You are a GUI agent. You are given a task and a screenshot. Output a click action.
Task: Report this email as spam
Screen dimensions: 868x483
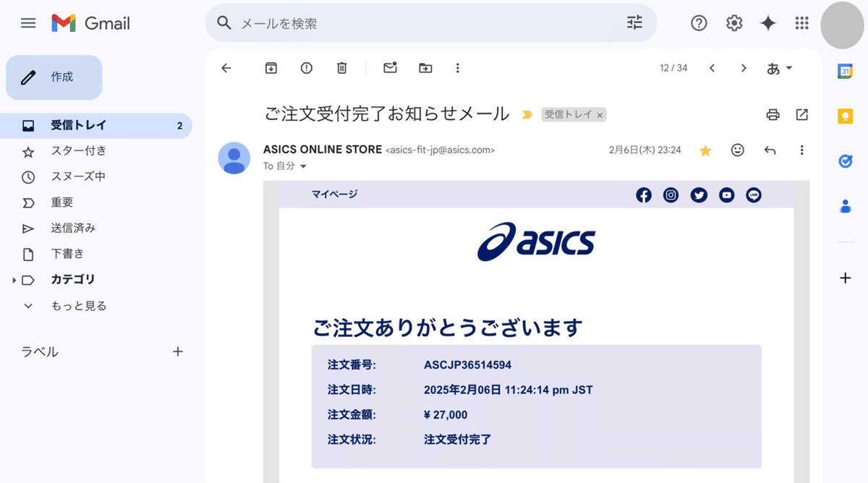click(x=307, y=68)
